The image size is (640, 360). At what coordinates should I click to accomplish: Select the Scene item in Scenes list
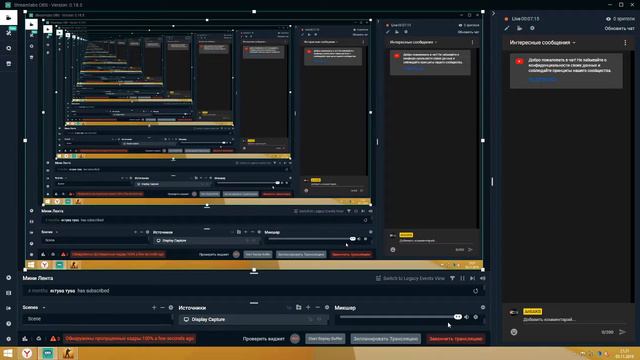point(97,319)
